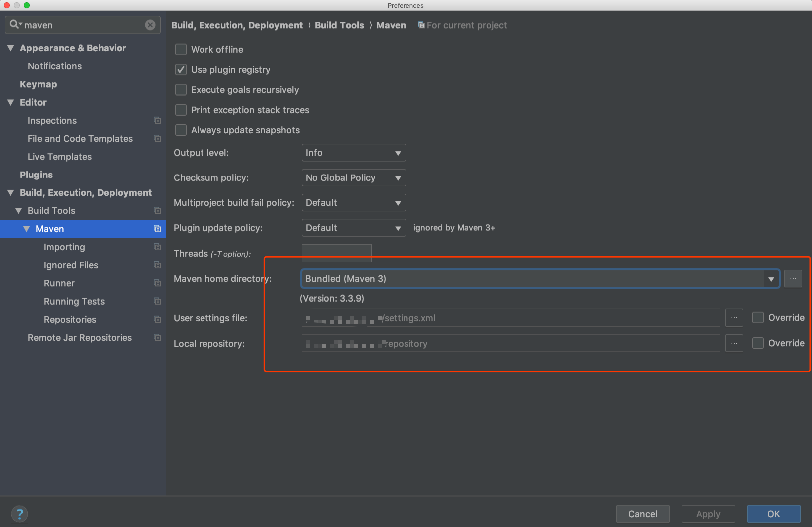Collapse the Appearance & Behavior section

tap(10, 48)
